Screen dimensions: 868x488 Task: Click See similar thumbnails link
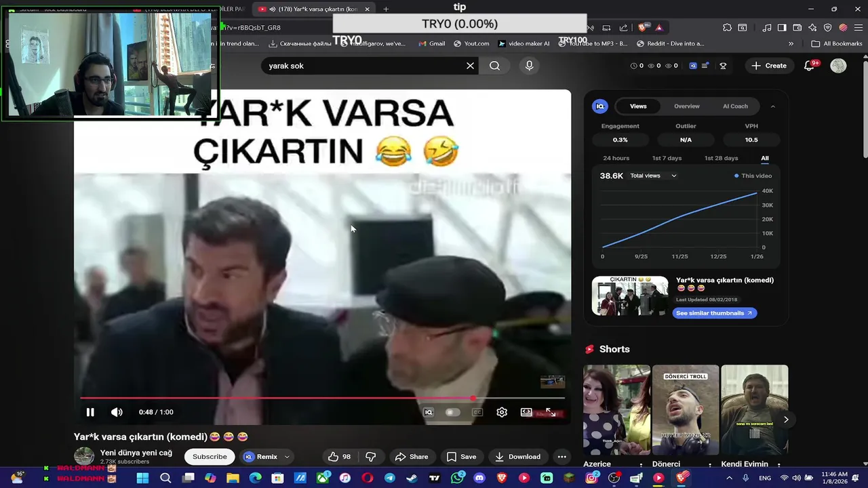click(x=715, y=313)
